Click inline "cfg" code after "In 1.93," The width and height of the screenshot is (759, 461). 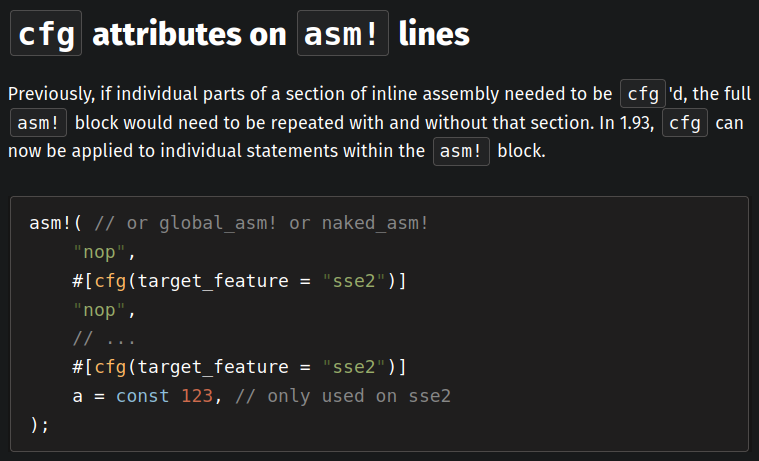click(685, 124)
